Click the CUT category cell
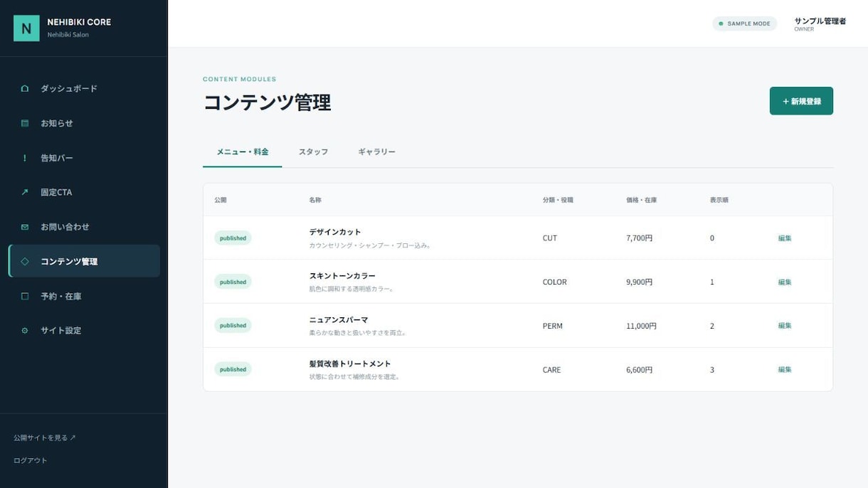 [550, 238]
